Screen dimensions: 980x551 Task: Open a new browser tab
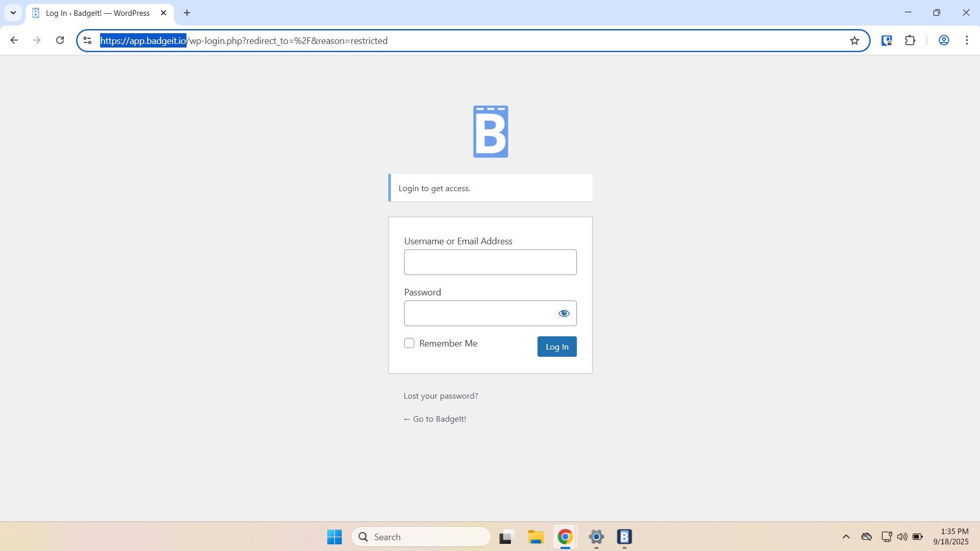pos(187,13)
